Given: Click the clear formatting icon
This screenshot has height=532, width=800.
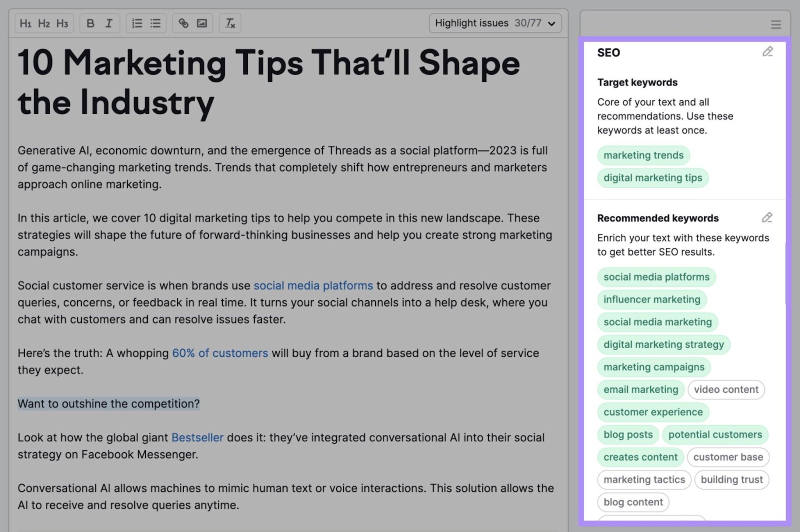Looking at the screenshot, I should 230,23.
